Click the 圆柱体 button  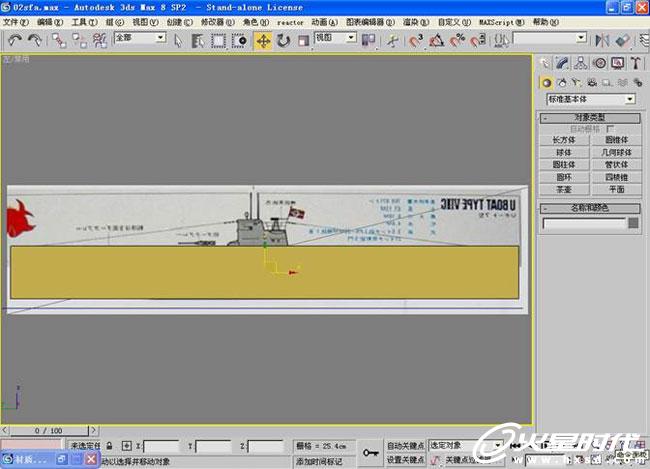(564, 165)
